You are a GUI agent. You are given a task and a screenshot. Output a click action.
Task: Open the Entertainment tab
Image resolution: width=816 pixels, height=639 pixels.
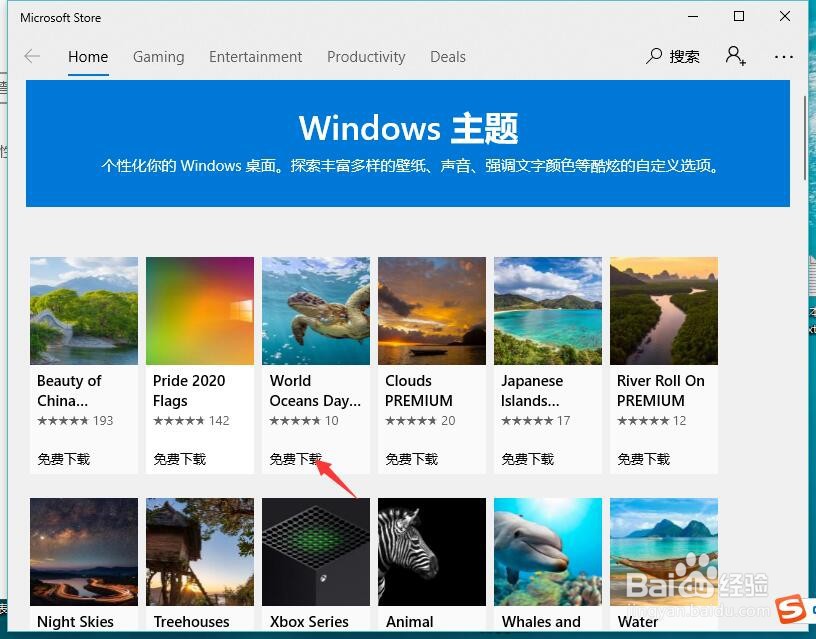(x=256, y=57)
